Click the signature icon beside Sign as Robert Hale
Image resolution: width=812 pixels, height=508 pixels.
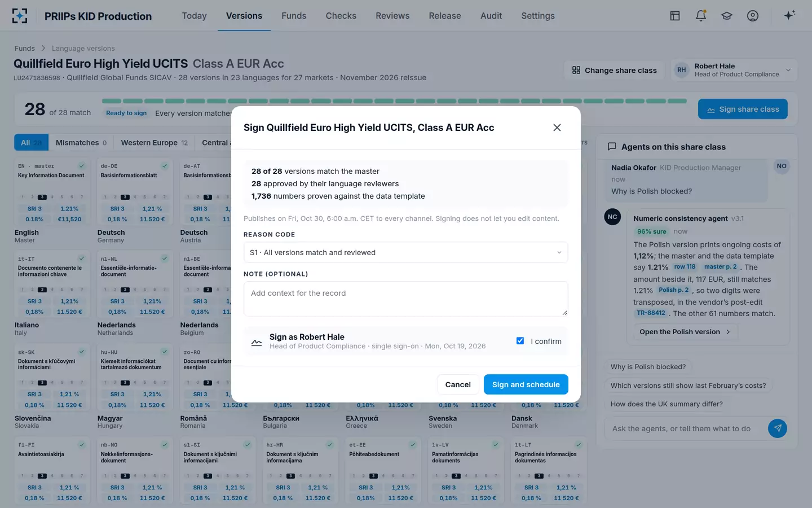pos(257,342)
